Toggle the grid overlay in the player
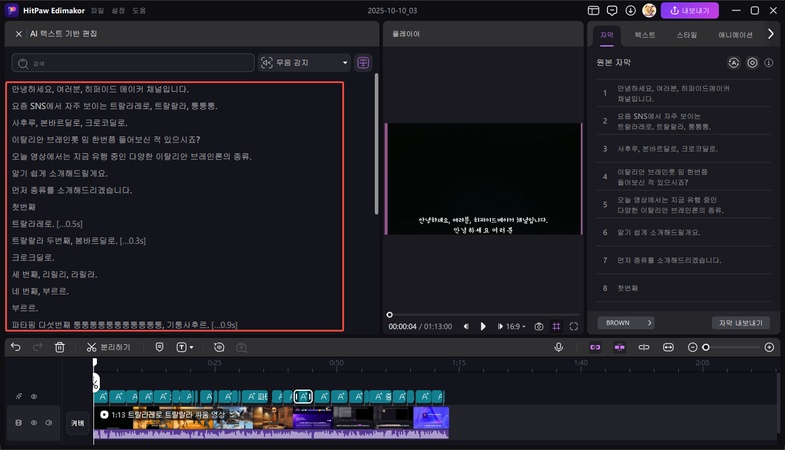This screenshot has height=450, width=785. coord(556,326)
